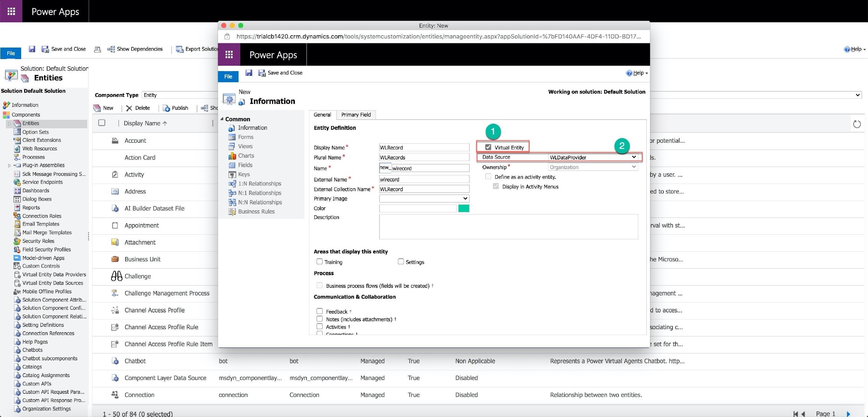Enable Notes (includes attachments) checkbox

319,319
